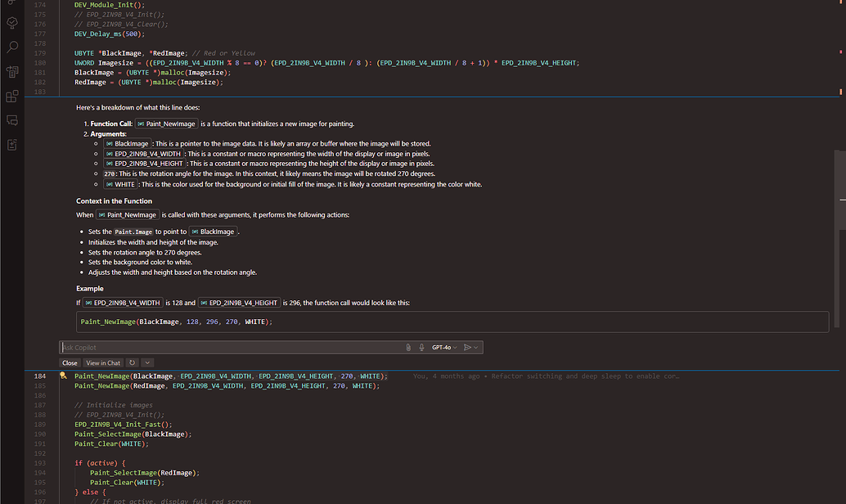Expand the send options chevron next to send

coord(476,348)
